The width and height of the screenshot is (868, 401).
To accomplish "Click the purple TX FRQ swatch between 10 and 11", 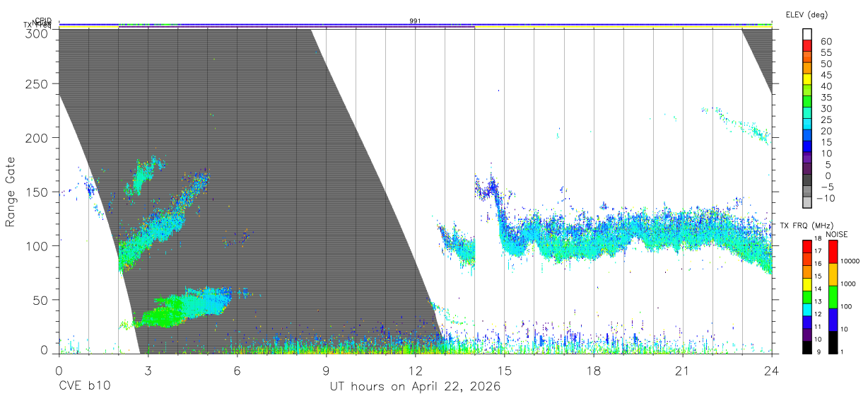I will [807, 334].
